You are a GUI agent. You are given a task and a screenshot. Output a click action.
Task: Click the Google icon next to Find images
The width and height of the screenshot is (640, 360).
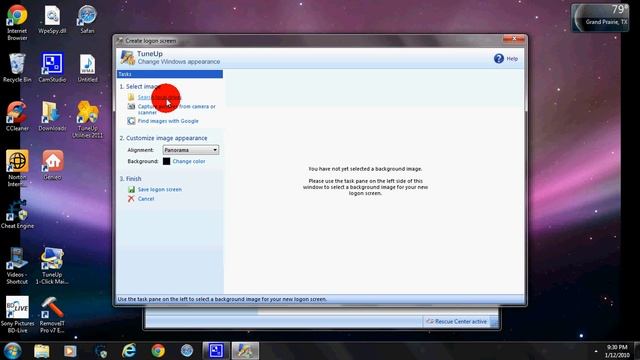131,121
